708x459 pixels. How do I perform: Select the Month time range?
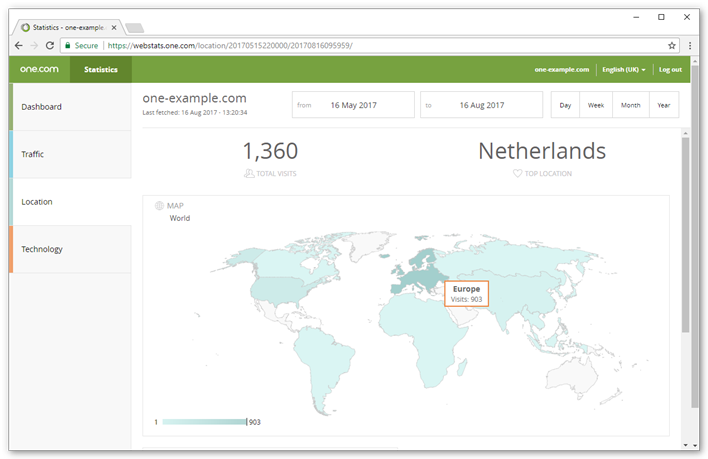click(x=630, y=105)
